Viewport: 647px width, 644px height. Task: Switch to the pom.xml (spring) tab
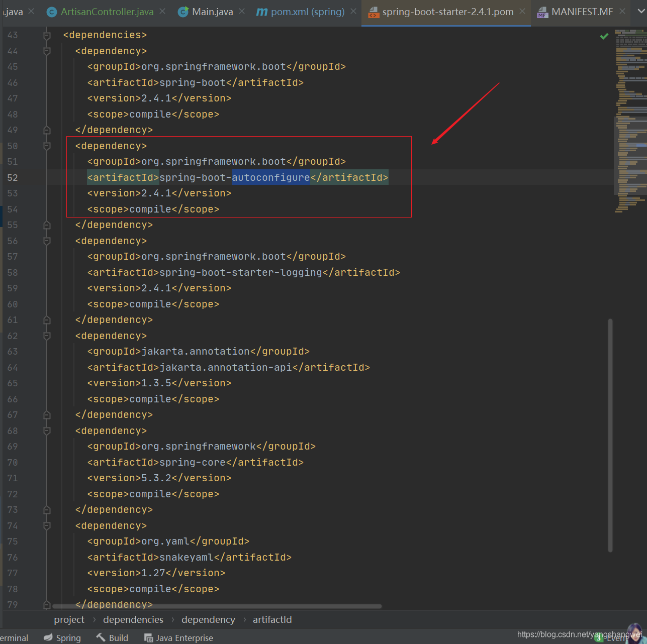[x=307, y=12]
